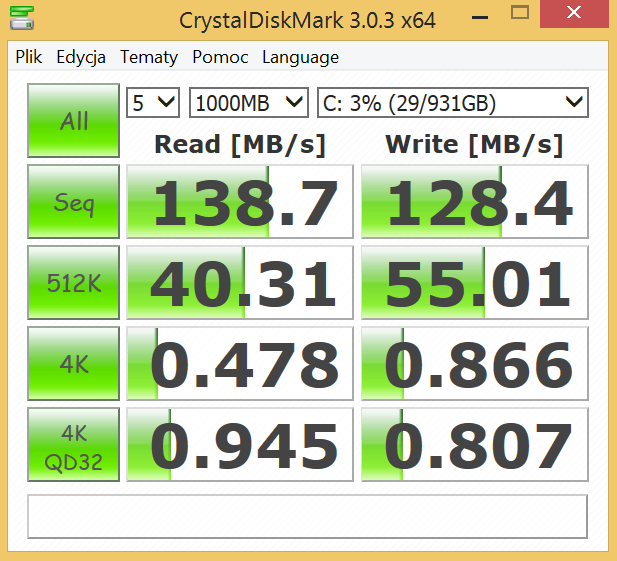Select the 4K QD32 write result 0.807
This screenshot has height=561, width=617.
(x=475, y=445)
